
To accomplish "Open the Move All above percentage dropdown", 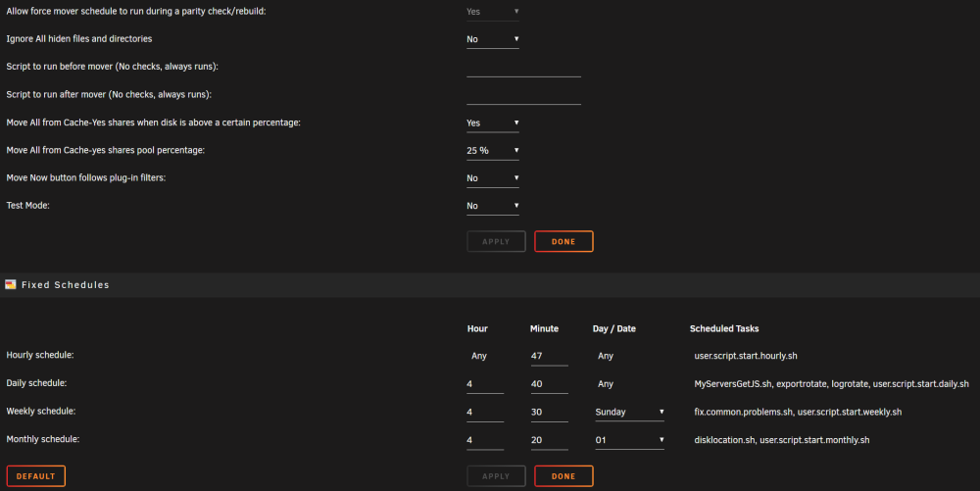I will (493, 123).
